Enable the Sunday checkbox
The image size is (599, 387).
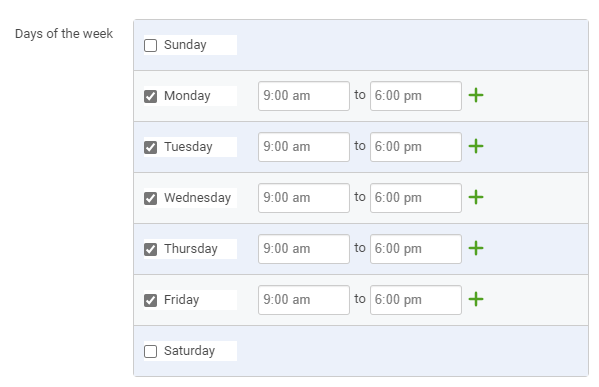[x=151, y=45]
